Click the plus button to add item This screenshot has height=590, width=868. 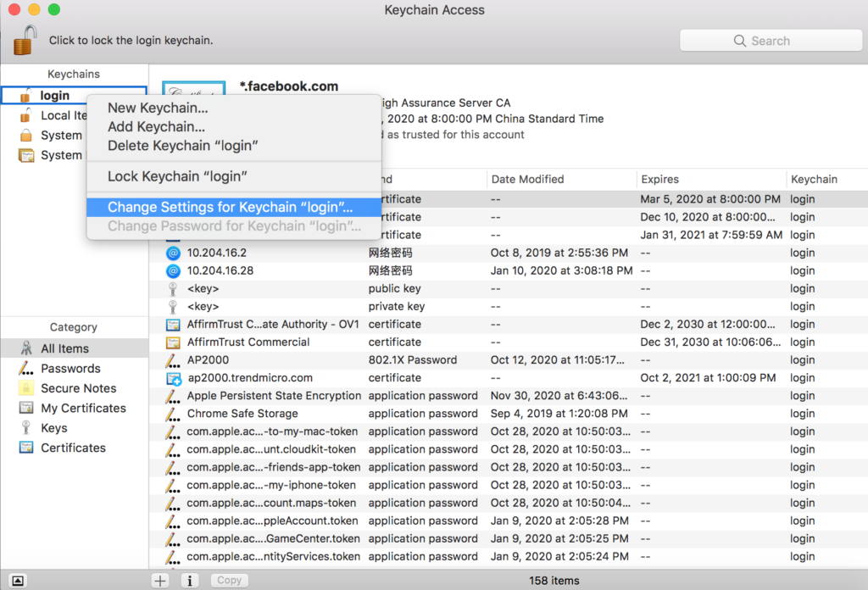point(160,581)
